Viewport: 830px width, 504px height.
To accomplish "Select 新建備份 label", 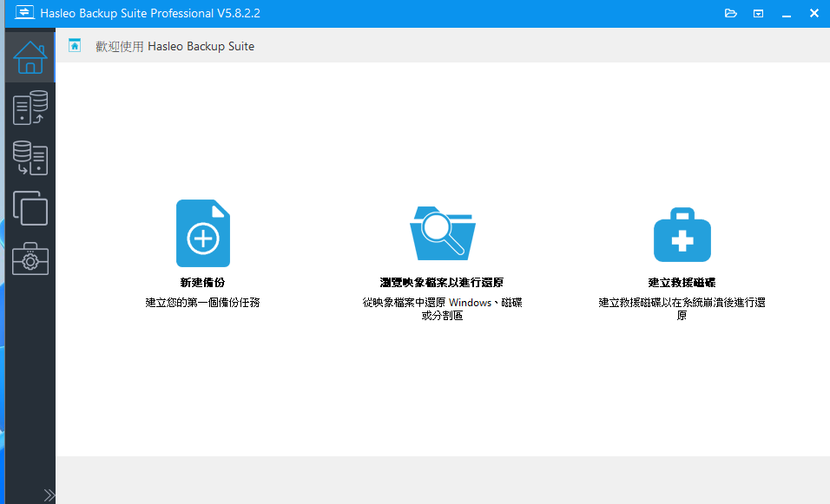I will 203,283.
